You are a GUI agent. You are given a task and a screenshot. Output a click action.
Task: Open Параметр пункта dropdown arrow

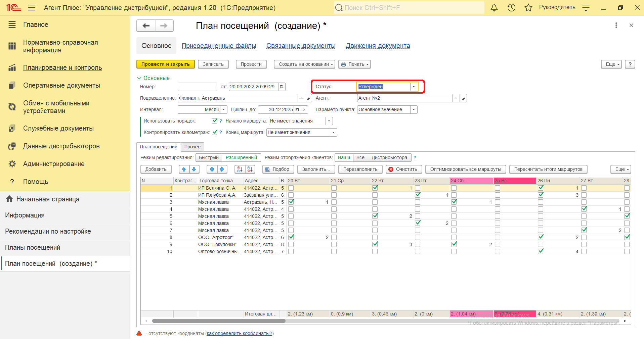414,109
